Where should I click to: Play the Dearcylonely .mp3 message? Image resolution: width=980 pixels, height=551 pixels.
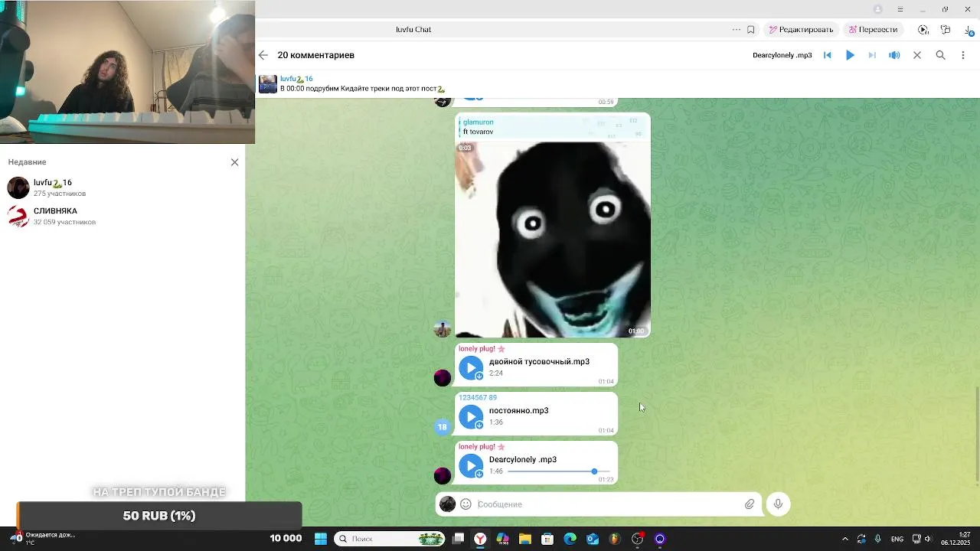pyautogui.click(x=471, y=465)
